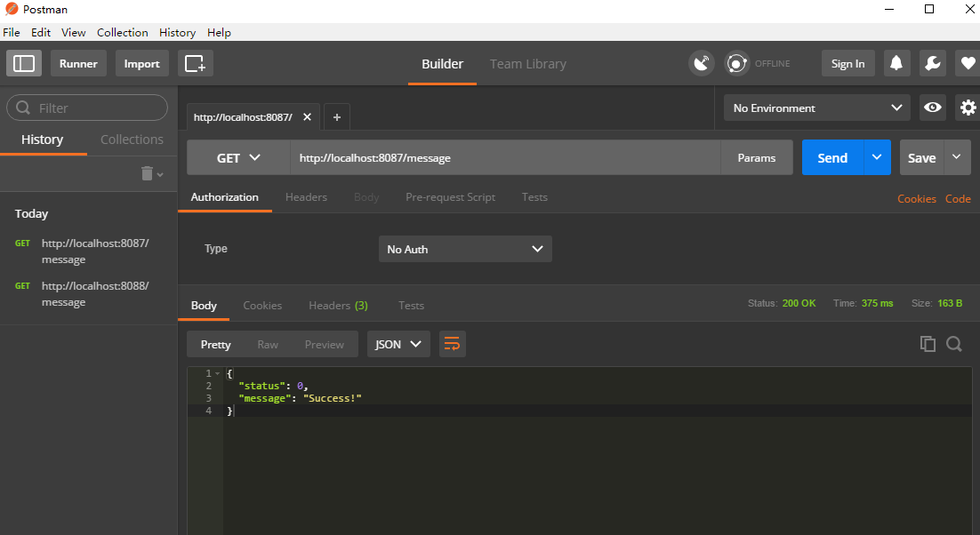Select the response Headers (3) tab
980x535 pixels.
(x=338, y=305)
